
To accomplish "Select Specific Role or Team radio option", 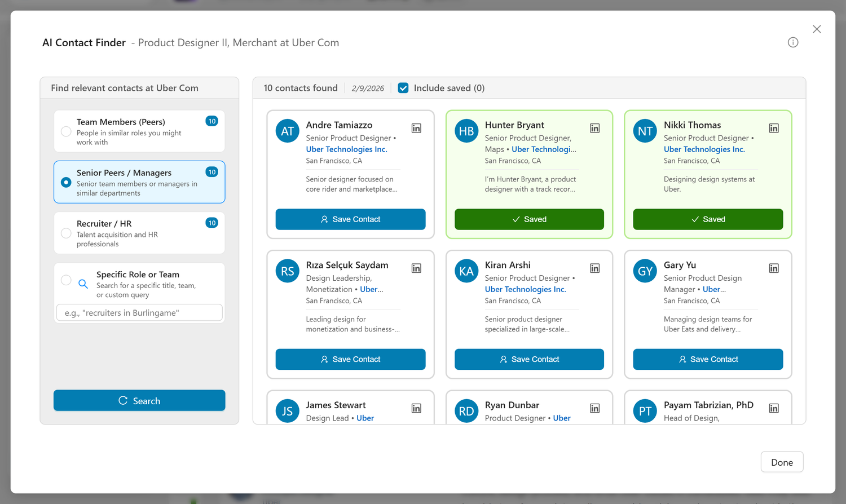I will pyautogui.click(x=66, y=280).
